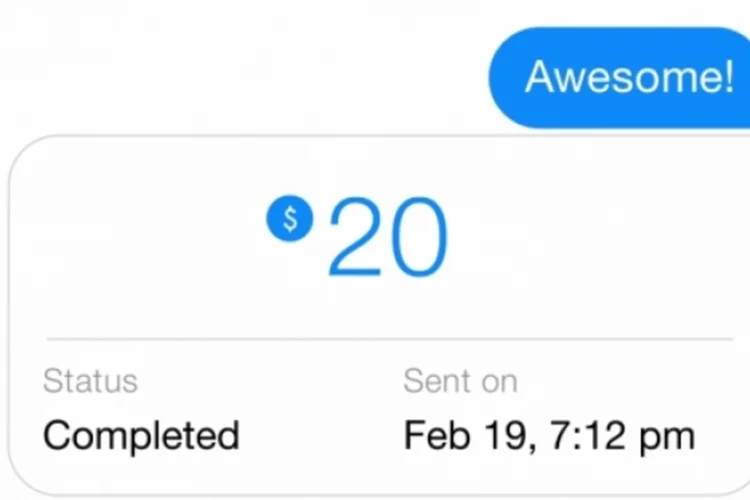Click the white $ symbol inside the blue circle
This screenshot has height=500, width=750.
pyautogui.click(x=290, y=219)
